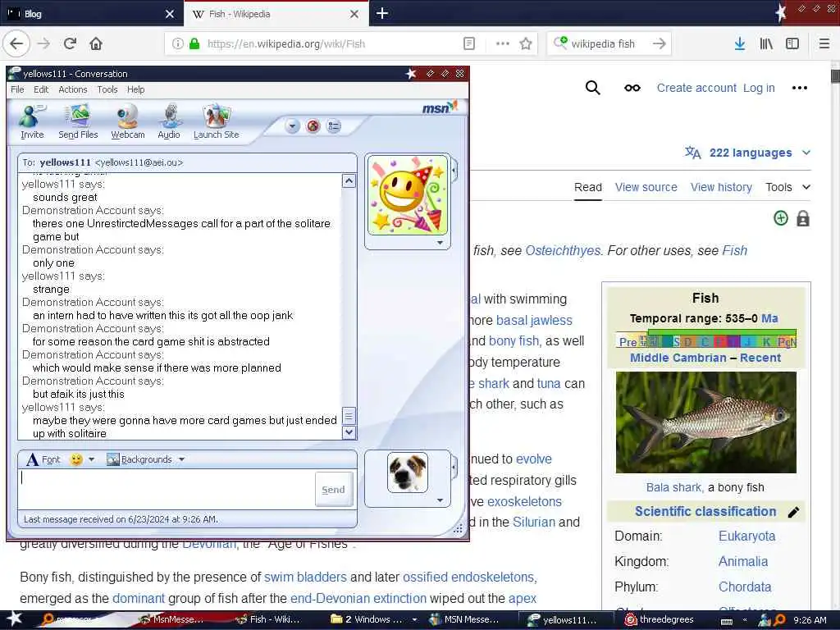Image resolution: width=840 pixels, height=630 pixels.
Task: Click Send button in conversation
Action: point(333,489)
